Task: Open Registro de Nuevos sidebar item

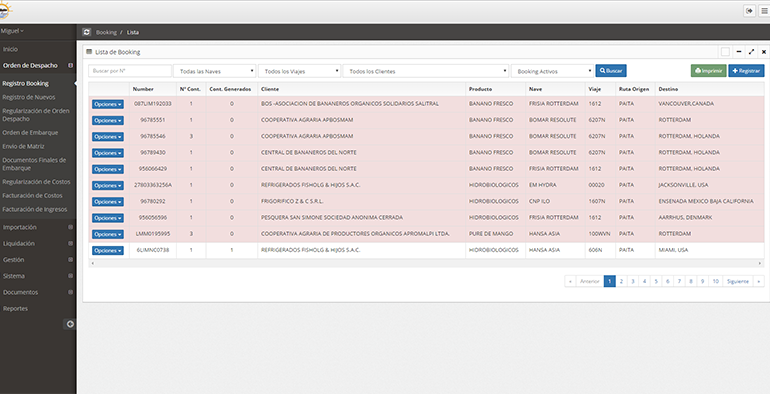Action: [28, 97]
